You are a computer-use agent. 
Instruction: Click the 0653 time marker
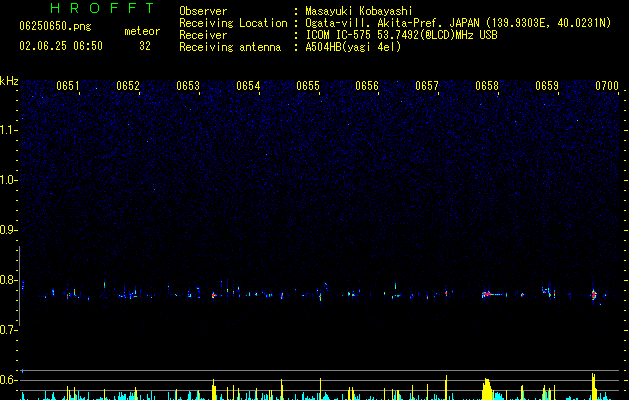[x=188, y=86]
